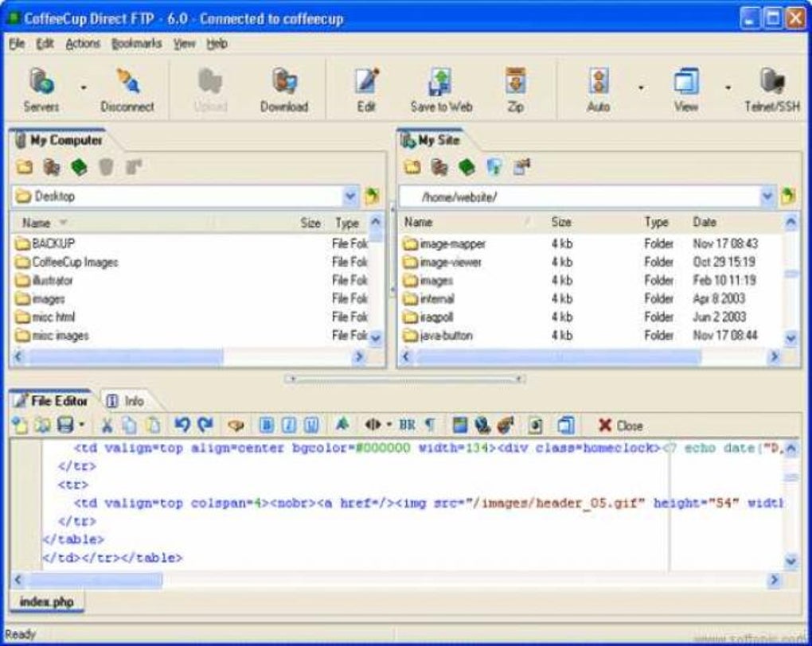Click the horizontal splitter slider between panes
Image resolution: width=812 pixels, height=646 pixels.
coord(405,379)
